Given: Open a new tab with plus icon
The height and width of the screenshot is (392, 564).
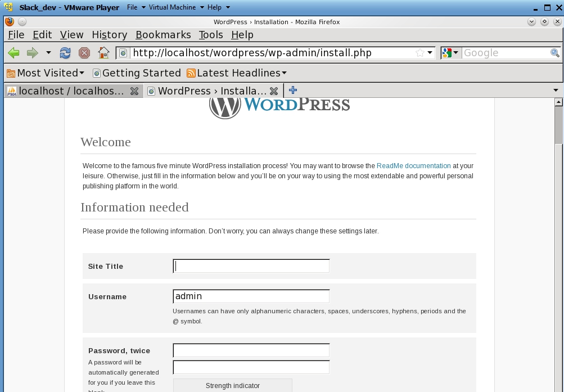Looking at the screenshot, I should (x=293, y=90).
